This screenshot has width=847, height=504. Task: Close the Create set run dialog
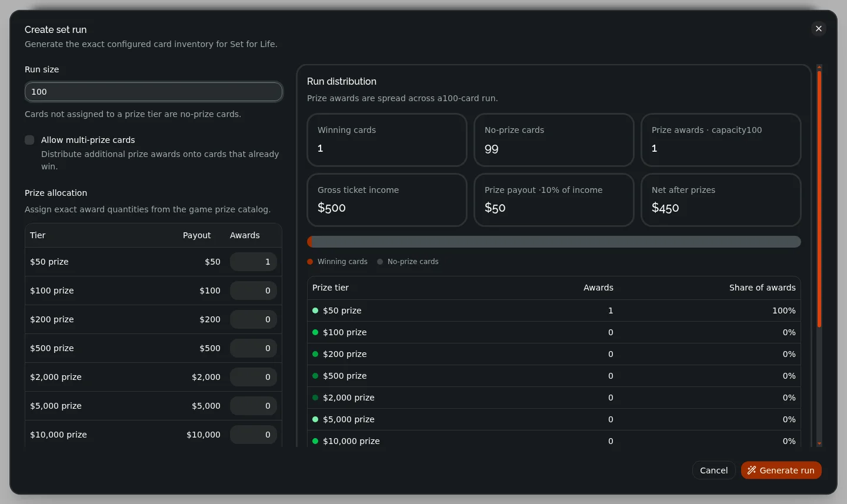tap(818, 29)
